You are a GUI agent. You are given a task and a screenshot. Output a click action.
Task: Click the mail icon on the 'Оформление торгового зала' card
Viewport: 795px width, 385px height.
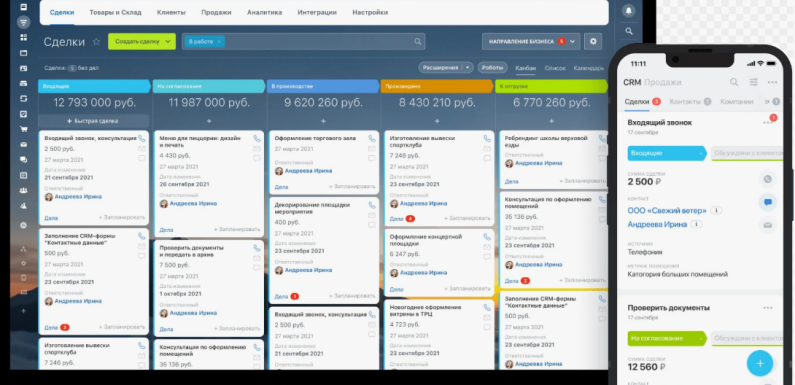(x=372, y=148)
